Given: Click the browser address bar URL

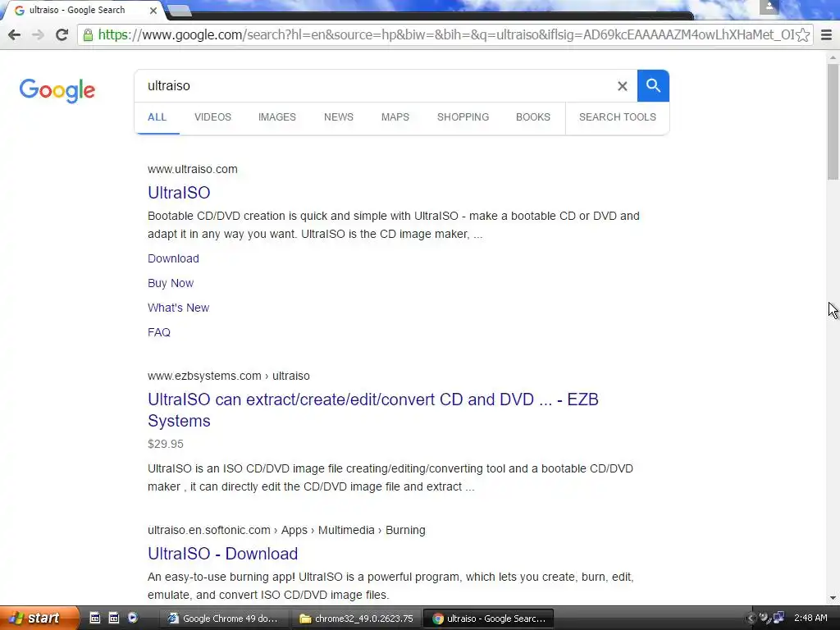Looking at the screenshot, I should [x=445, y=34].
